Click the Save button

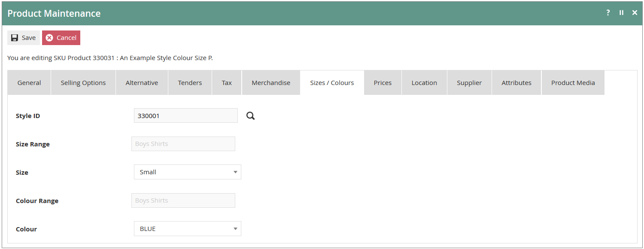coord(23,37)
